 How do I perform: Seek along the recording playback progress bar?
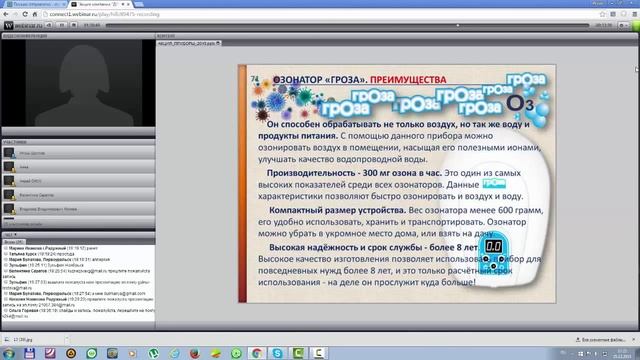tap(347, 25)
